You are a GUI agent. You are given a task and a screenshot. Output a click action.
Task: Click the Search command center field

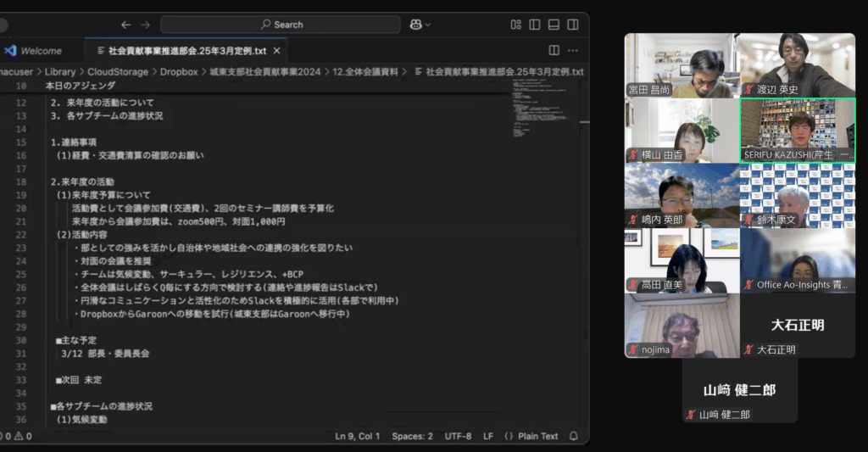(x=281, y=25)
